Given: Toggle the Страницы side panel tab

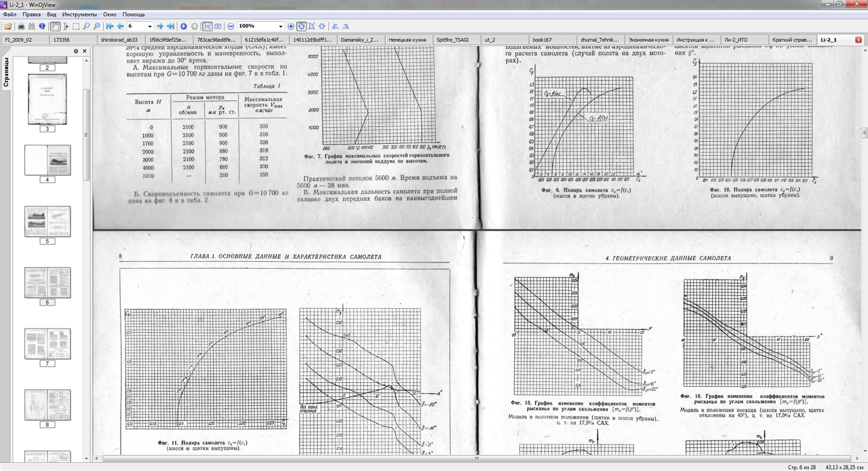Looking at the screenshot, I should tap(5, 71).
